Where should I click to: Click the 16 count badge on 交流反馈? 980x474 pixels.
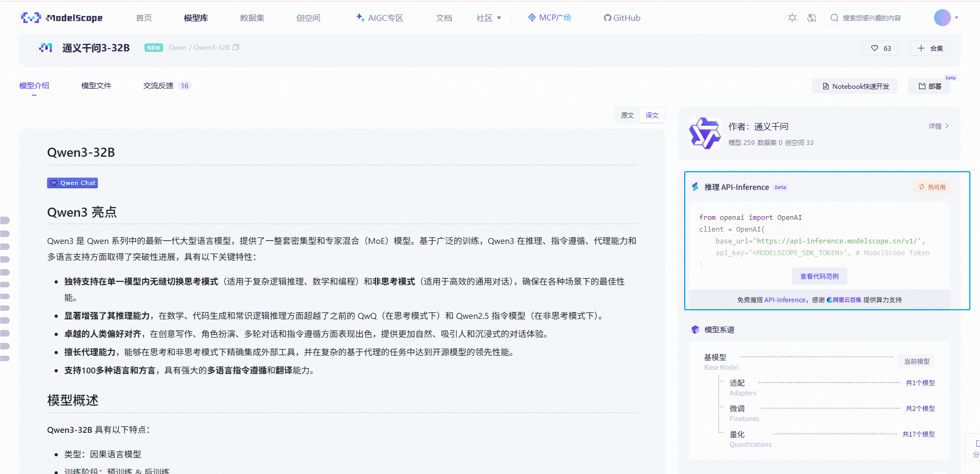(x=185, y=86)
